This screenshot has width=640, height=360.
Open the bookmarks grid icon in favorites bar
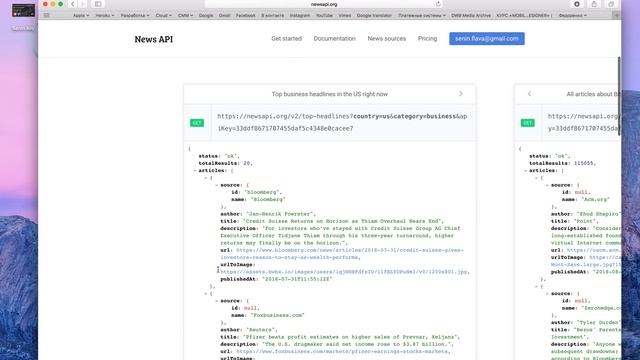[x=47, y=15]
